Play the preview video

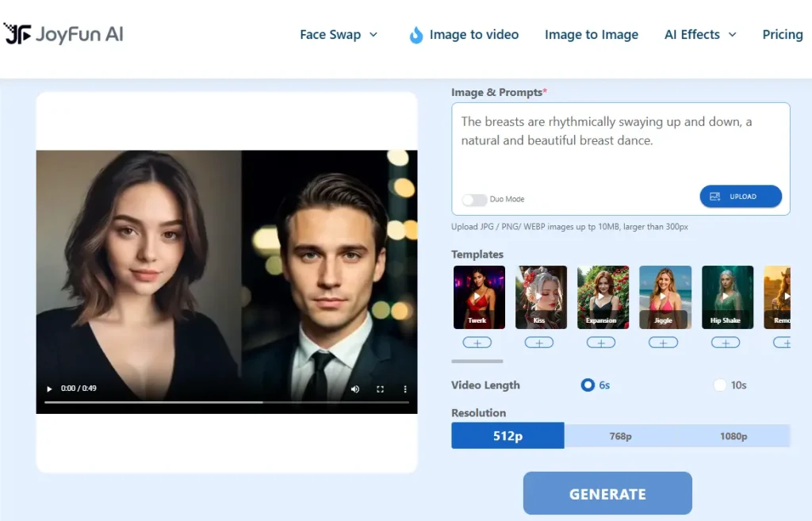click(49, 389)
